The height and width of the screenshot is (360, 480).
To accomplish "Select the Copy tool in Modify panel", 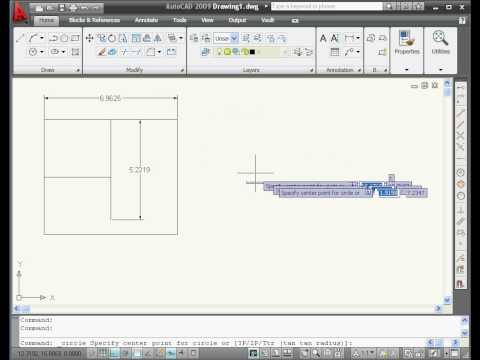I will click(x=101, y=38).
